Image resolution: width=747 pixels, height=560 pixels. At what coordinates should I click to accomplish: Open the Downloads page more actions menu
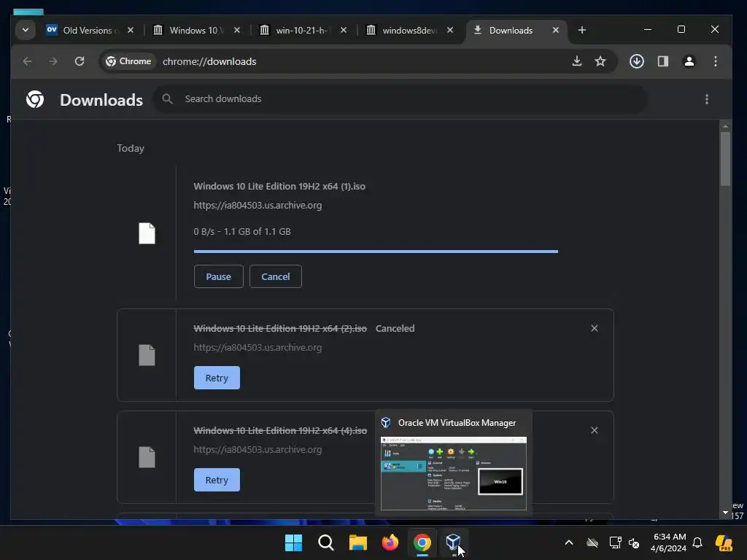706,99
